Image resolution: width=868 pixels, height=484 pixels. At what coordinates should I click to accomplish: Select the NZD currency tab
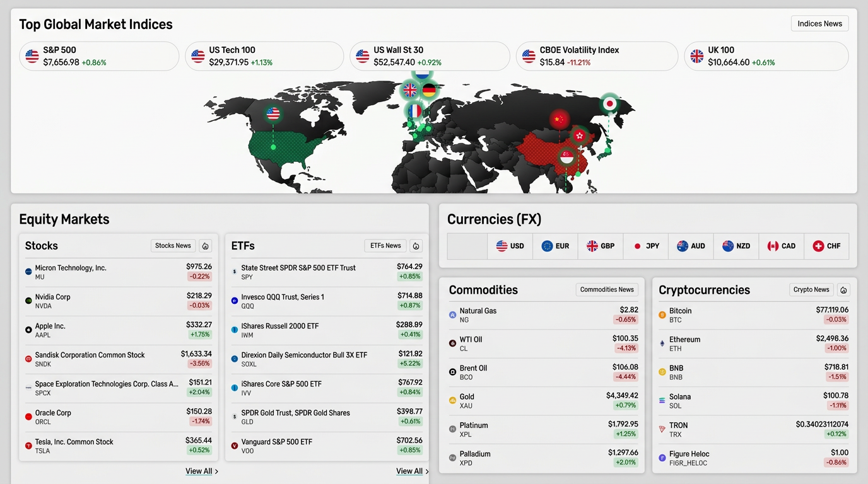(736, 246)
